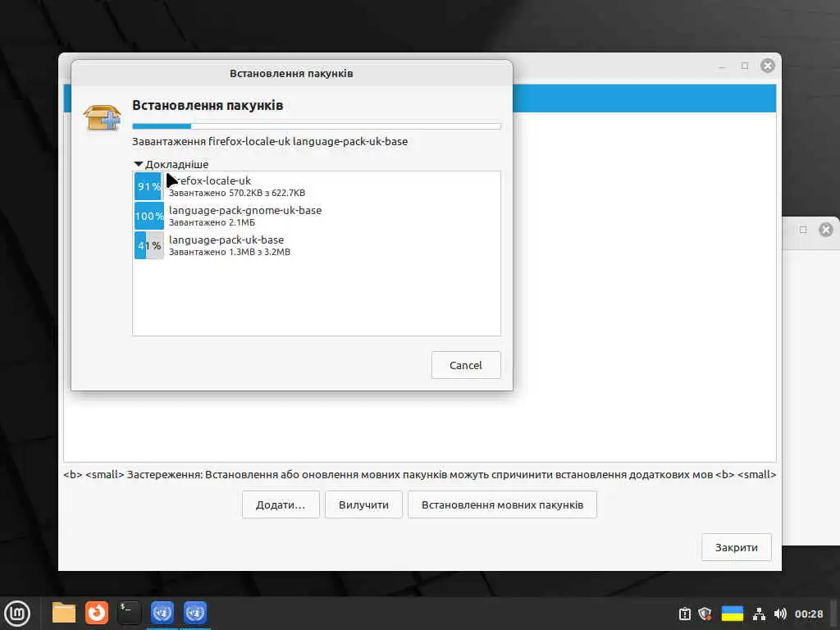Open the terminal from taskbar
This screenshot has height=630, width=840.
coord(129,613)
